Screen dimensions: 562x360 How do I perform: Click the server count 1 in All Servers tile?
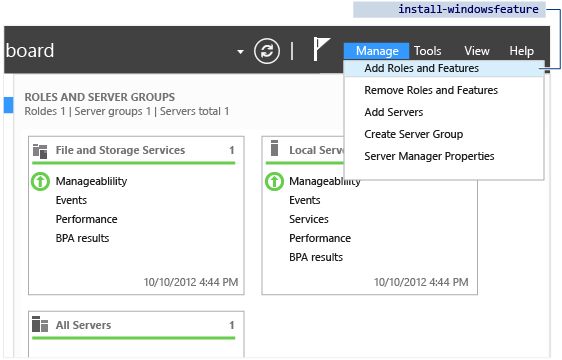pyautogui.click(x=232, y=325)
